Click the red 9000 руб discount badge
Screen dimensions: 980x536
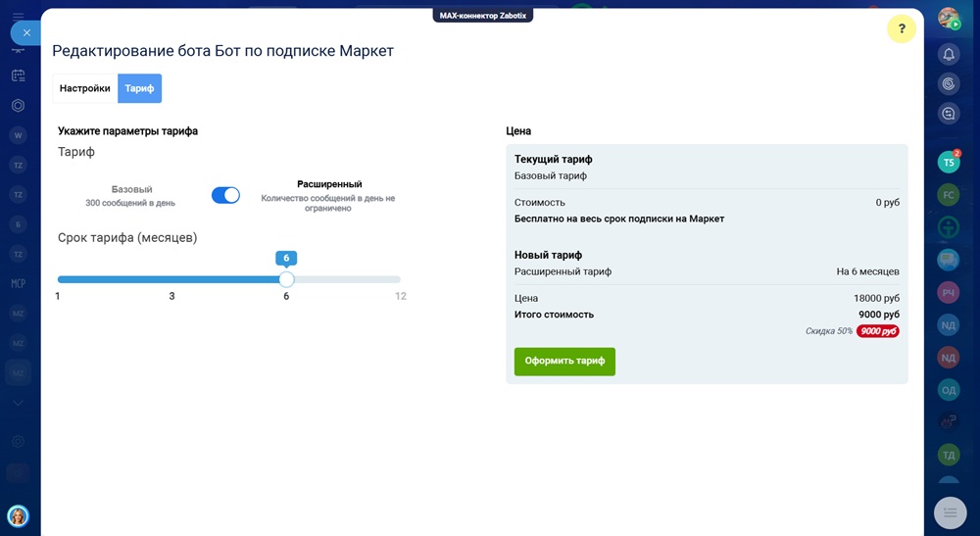coord(877,331)
